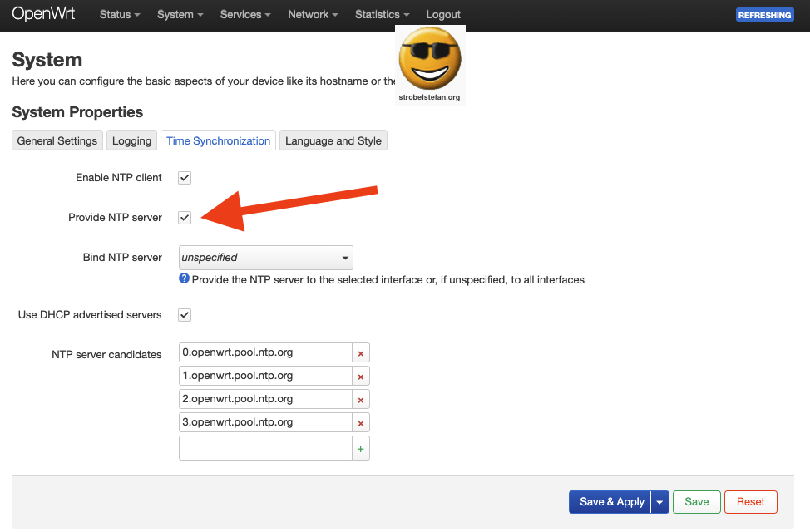Screen dimensions: 810x532
Task: Click the REFRESHING status badge
Action: [x=764, y=15]
